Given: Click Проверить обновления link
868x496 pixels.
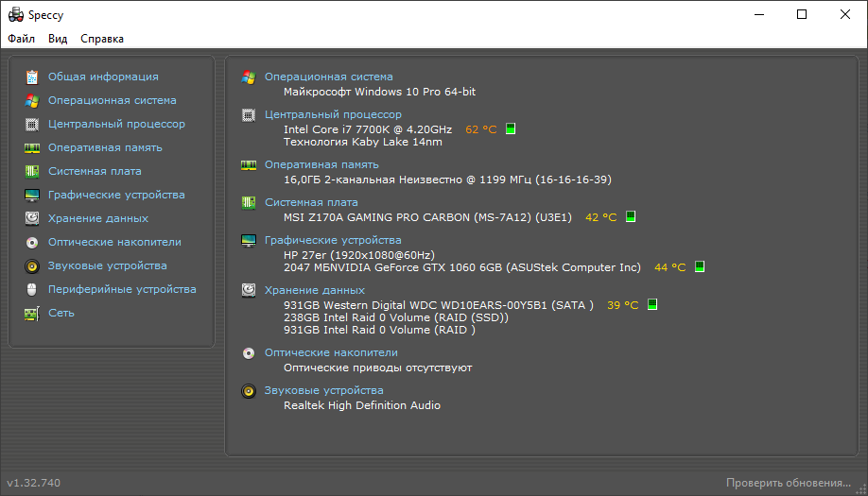Looking at the screenshot, I should point(789,483).
